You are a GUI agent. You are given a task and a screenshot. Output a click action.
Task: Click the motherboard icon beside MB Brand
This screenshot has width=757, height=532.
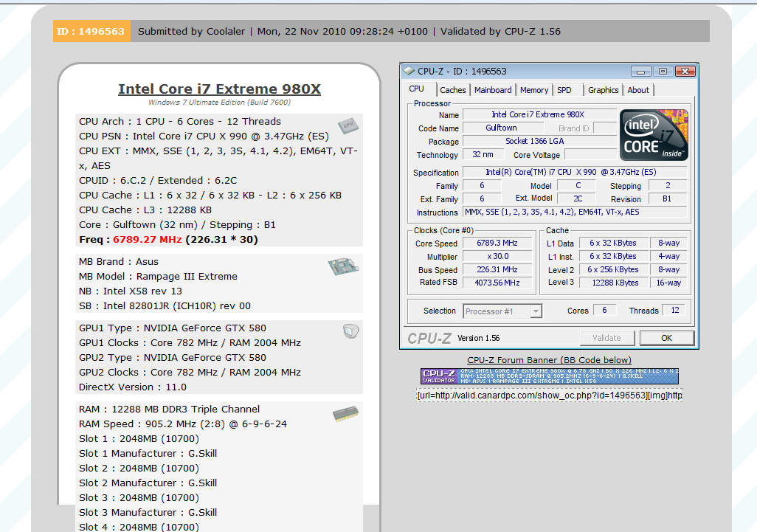click(343, 266)
